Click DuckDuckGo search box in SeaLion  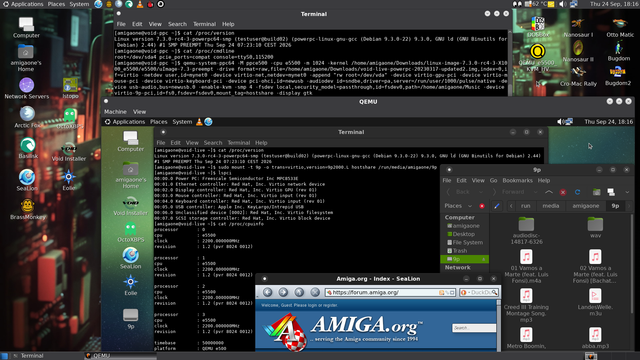478,293
